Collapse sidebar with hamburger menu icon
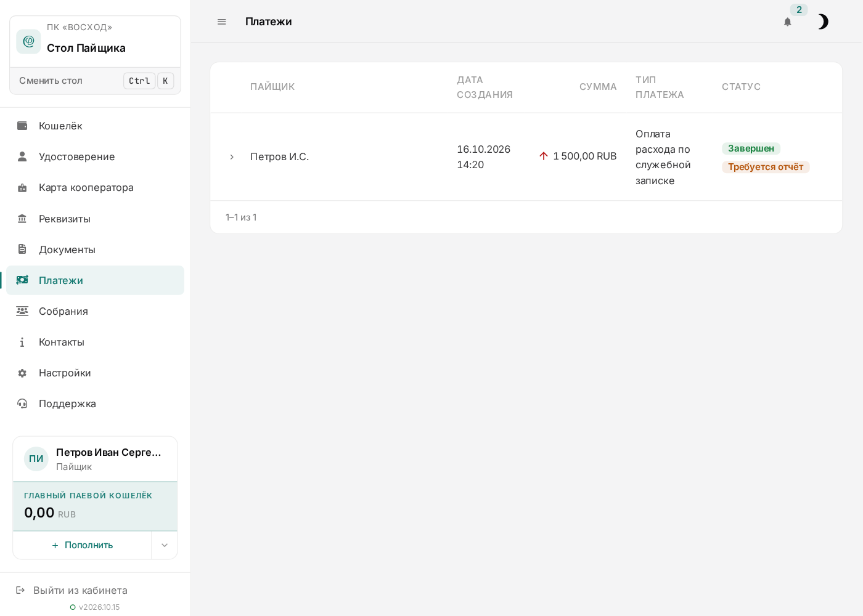 (x=222, y=22)
